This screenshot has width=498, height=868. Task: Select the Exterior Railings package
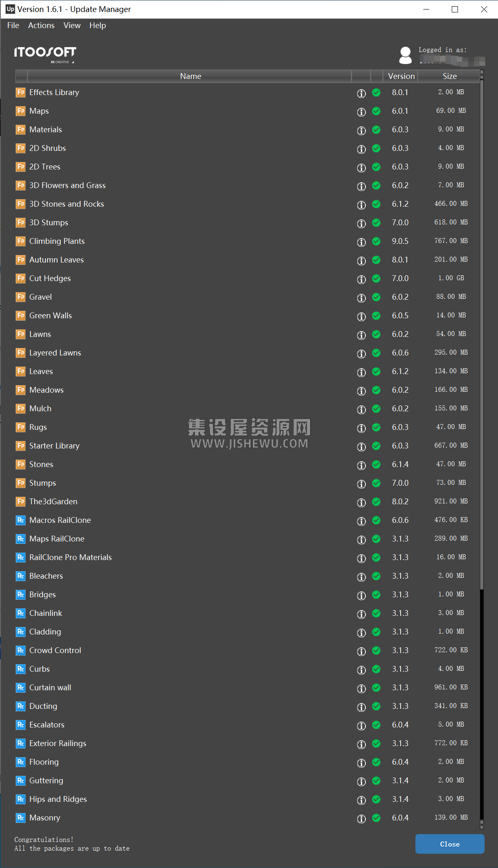[247, 743]
